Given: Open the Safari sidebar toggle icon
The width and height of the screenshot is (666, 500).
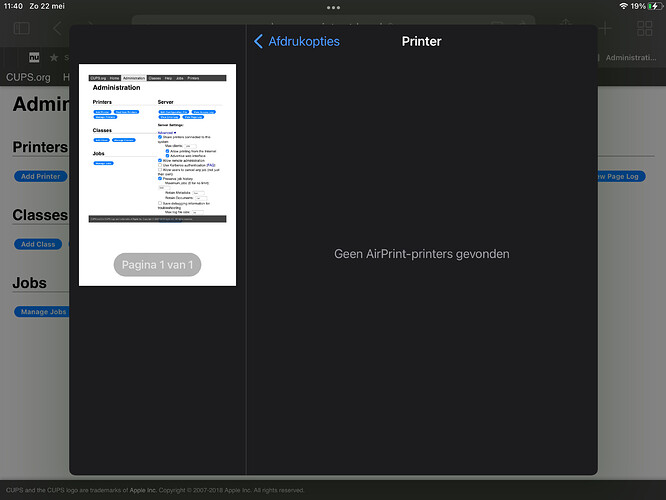Looking at the screenshot, I should [22, 28].
